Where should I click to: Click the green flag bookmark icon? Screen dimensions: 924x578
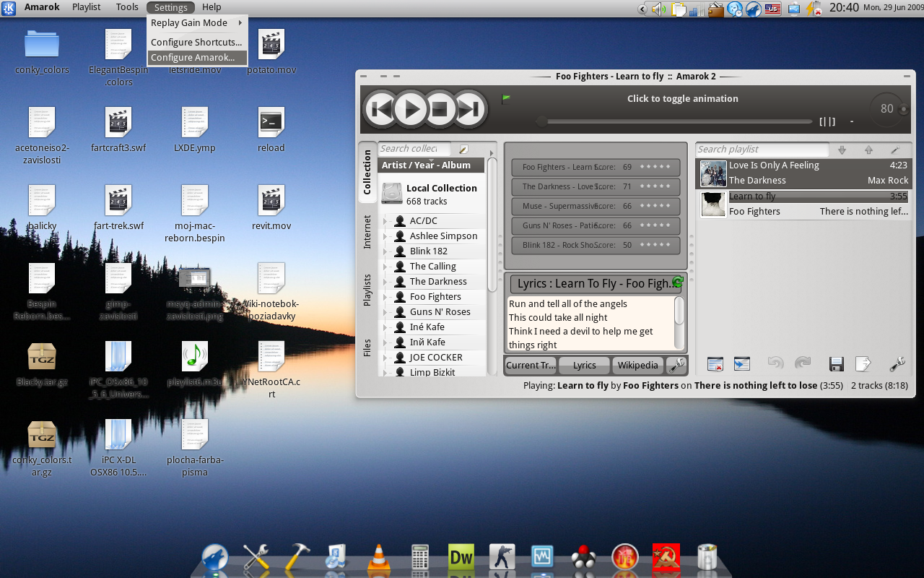pyautogui.click(x=506, y=99)
